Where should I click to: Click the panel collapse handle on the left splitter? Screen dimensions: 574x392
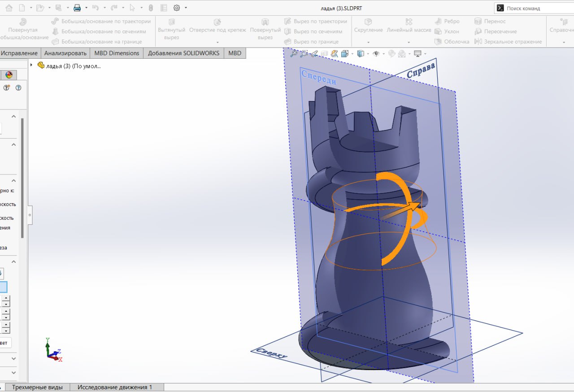pyautogui.click(x=30, y=215)
